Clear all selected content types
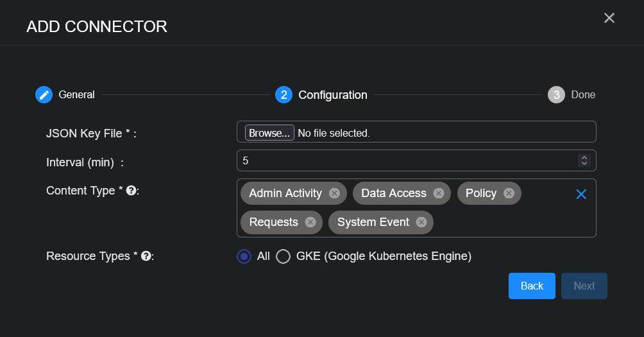The image size is (644, 337). (581, 194)
